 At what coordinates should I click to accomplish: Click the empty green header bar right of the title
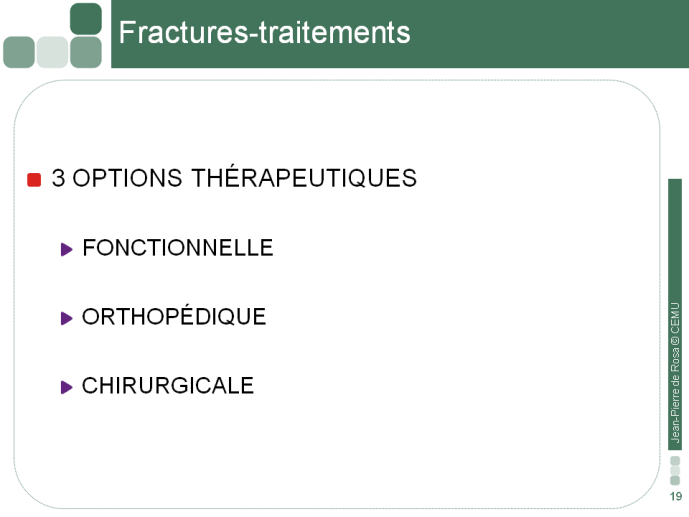(549, 34)
